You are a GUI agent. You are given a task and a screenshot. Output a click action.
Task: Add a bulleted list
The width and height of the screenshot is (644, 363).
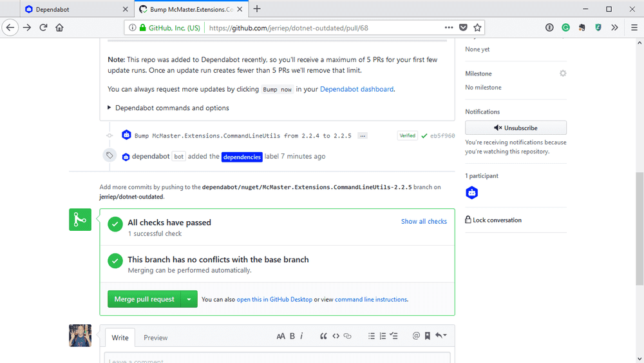point(372,337)
